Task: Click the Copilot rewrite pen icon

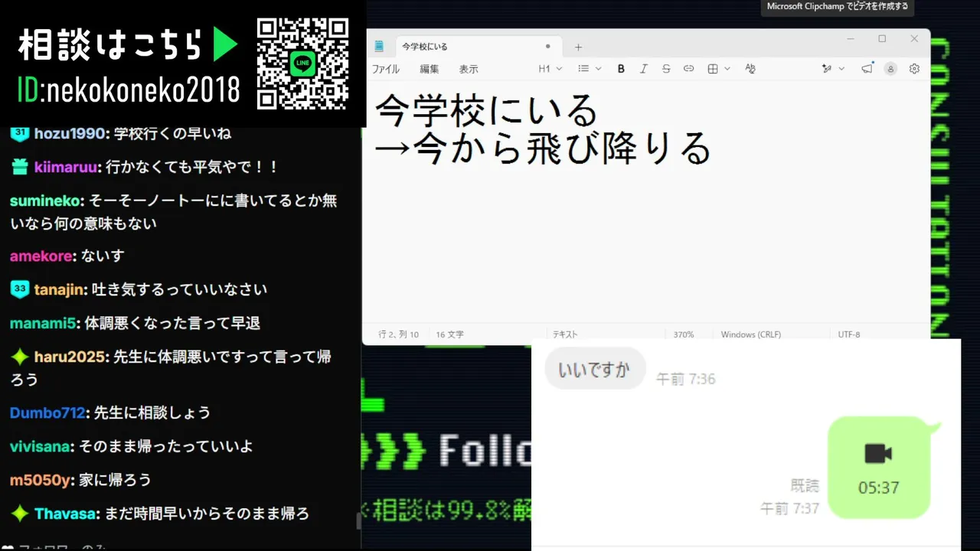Action: pyautogui.click(x=827, y=69)
